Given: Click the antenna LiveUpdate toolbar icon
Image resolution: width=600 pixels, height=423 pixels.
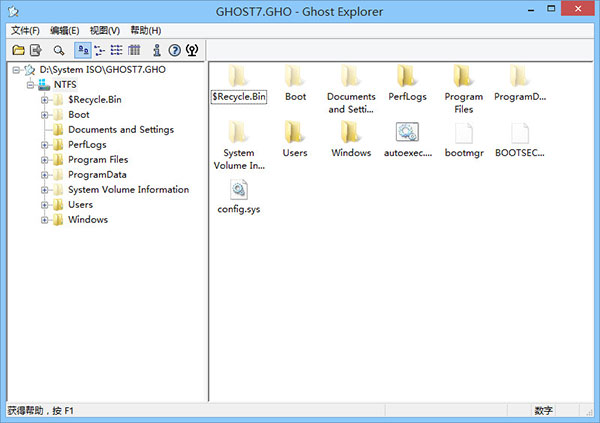Looking at the screenshot, I should tap(191, 50).
